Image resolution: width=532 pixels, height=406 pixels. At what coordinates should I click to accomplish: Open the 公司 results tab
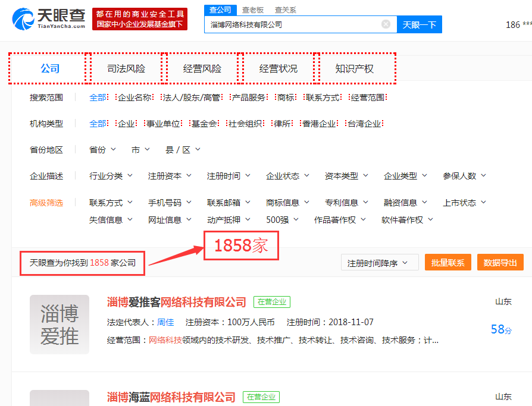click(x=50, y=68)
